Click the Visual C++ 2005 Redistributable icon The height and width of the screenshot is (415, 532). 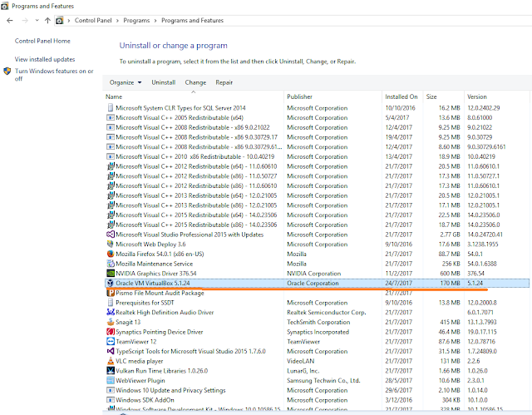pyautogui.click(x=111, y=118)
